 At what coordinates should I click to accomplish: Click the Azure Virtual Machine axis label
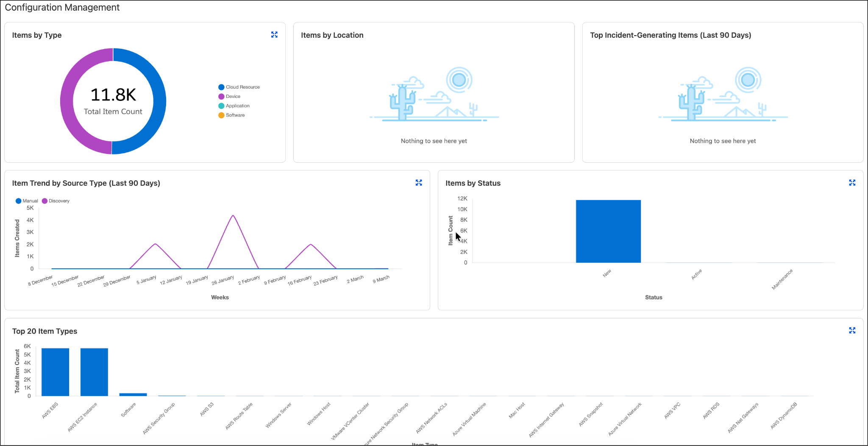click(469, 419)
